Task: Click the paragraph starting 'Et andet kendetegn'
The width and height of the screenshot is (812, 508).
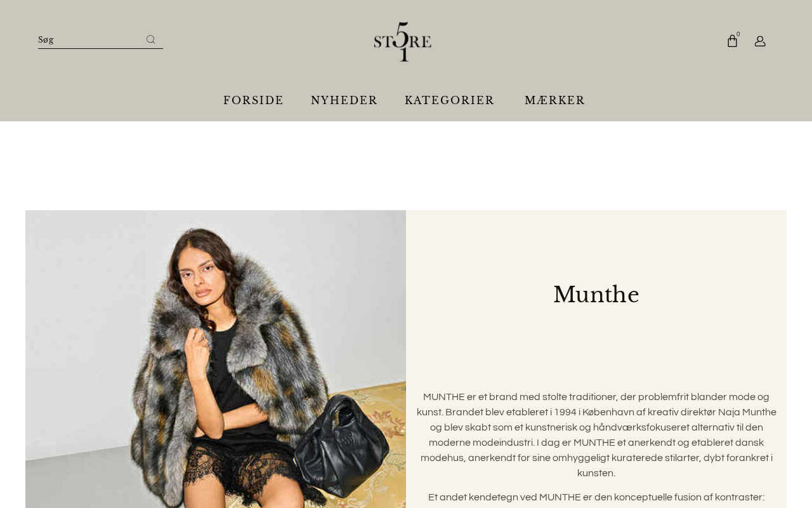Action: click(x=596, y=497)
